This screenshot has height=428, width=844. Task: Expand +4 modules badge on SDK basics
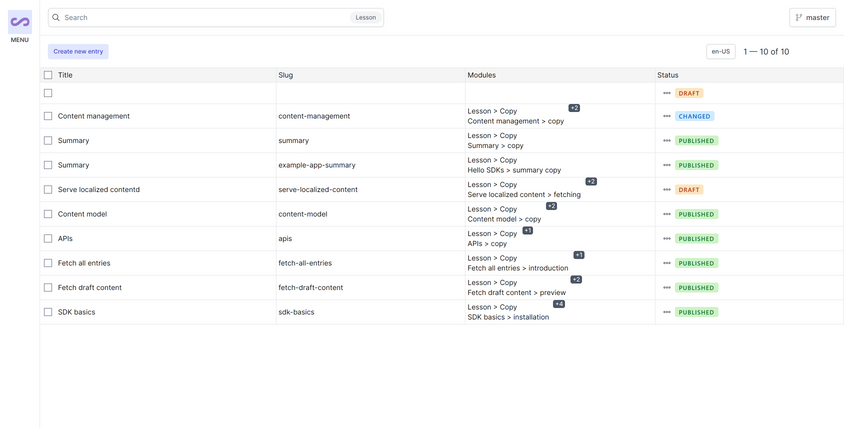coord(559,304)
